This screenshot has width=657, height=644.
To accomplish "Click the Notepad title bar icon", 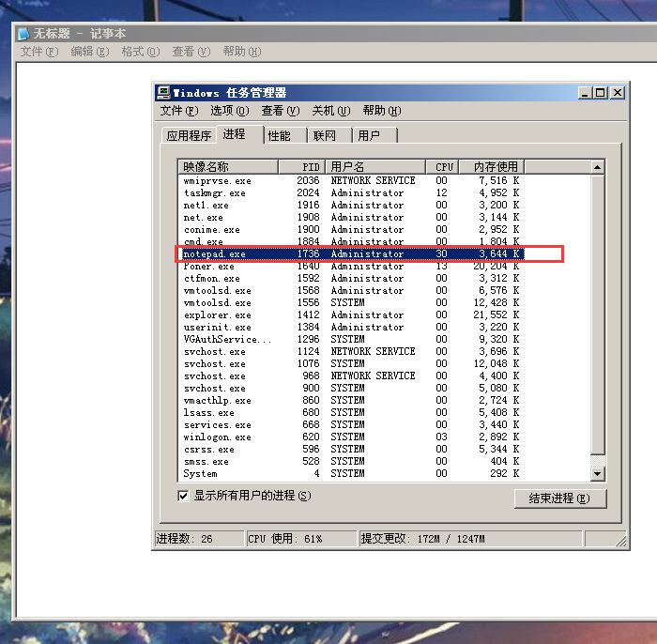I will click(23, 34).
